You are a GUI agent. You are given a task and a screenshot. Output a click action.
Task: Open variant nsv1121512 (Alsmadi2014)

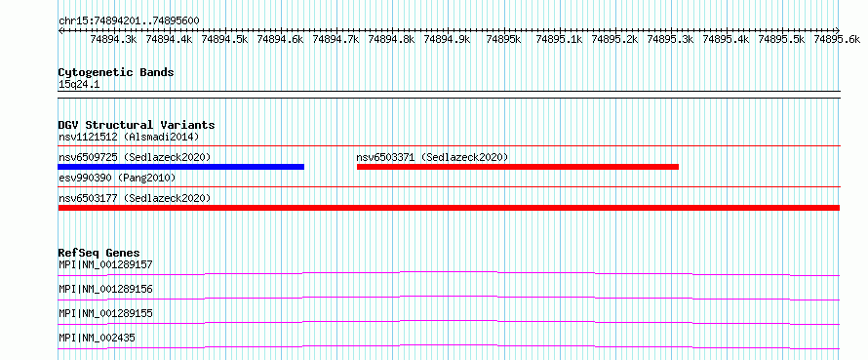pos(129,137)
